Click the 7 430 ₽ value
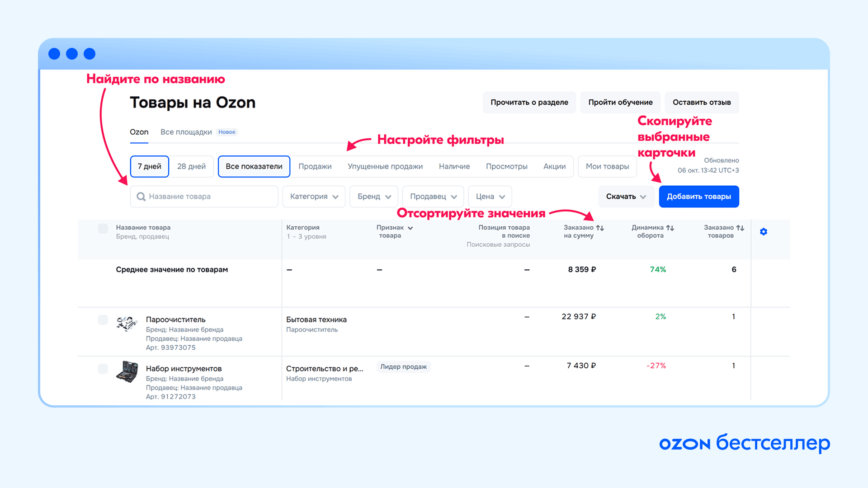868x488 pixels. click(581, 366)
